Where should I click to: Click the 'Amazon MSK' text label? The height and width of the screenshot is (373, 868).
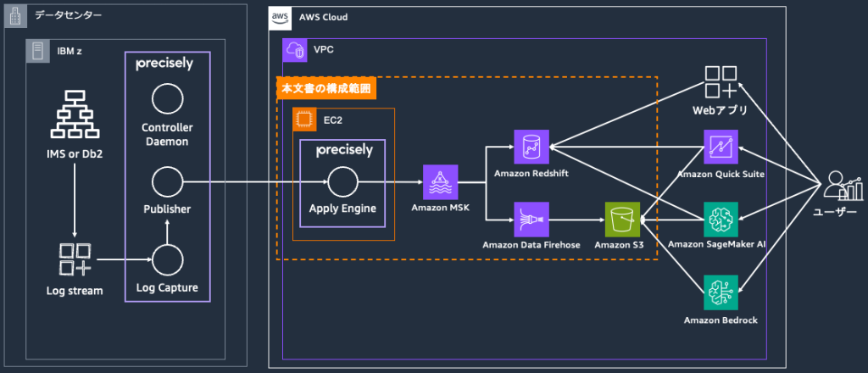pyautogui.click(x=441, y=209)
